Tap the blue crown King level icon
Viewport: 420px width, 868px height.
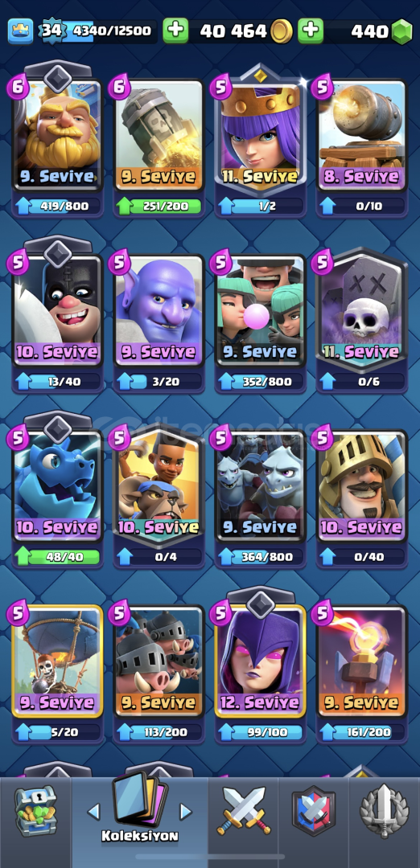click(20, 31)
